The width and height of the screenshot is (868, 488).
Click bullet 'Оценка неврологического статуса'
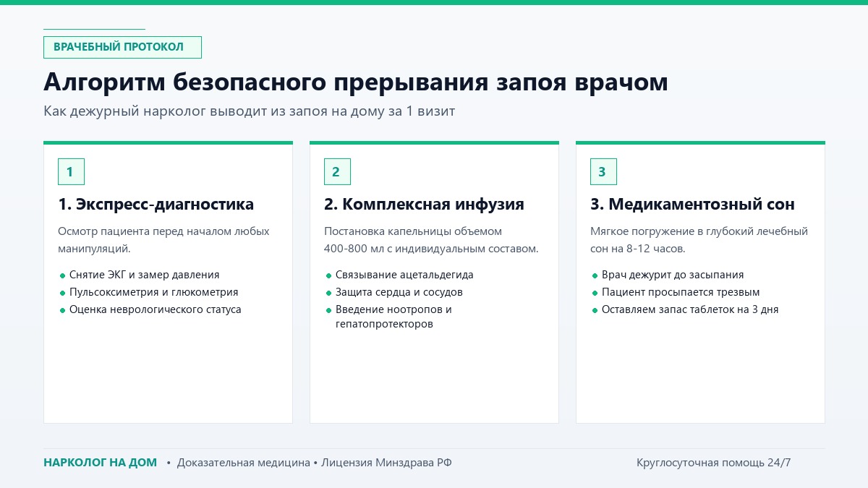click(156, 309)
